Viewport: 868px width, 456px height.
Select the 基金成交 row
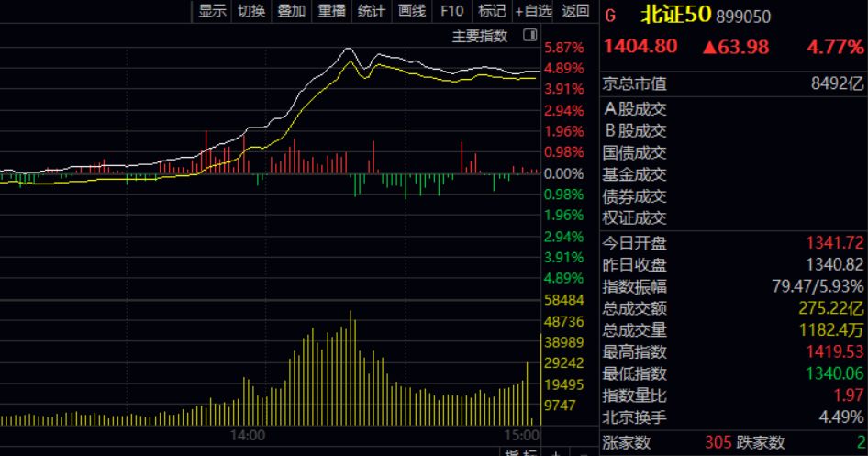733,174
